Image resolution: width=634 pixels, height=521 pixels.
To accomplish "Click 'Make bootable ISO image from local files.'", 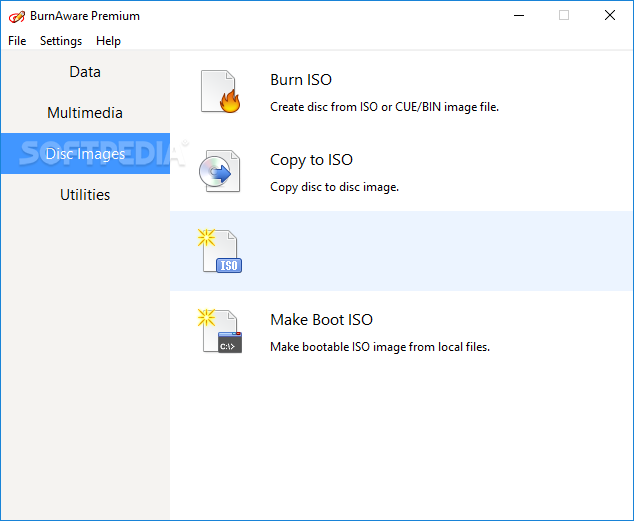I will point(380,347).
